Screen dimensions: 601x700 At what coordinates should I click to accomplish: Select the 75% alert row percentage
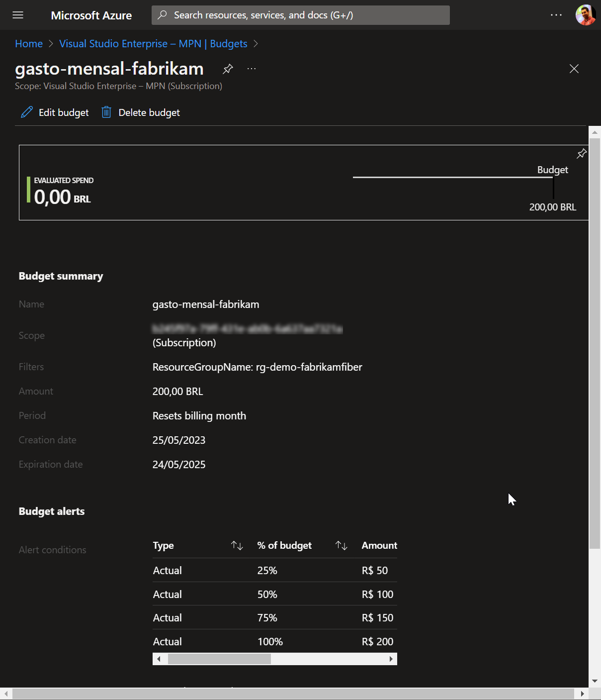267,618
